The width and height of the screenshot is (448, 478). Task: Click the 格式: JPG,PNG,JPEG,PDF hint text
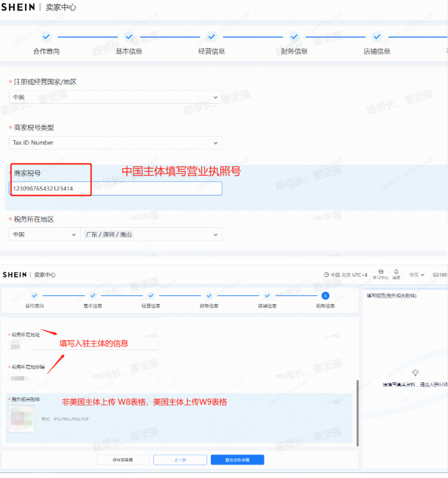click(65, 419)
